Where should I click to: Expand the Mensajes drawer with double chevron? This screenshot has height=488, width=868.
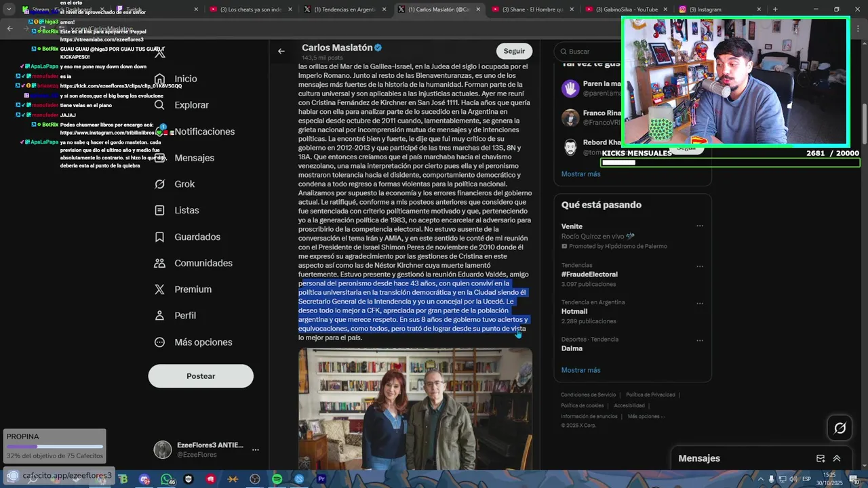pos(837,459)
